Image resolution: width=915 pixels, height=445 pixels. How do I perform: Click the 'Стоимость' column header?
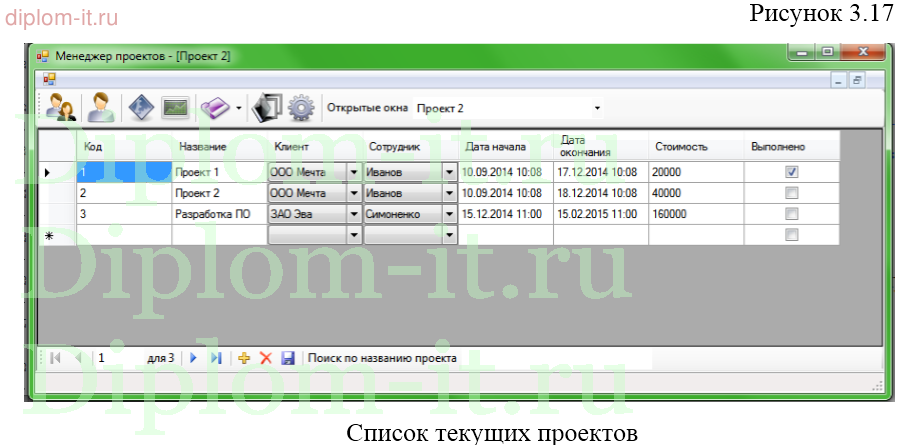click(x=696, y=146)
